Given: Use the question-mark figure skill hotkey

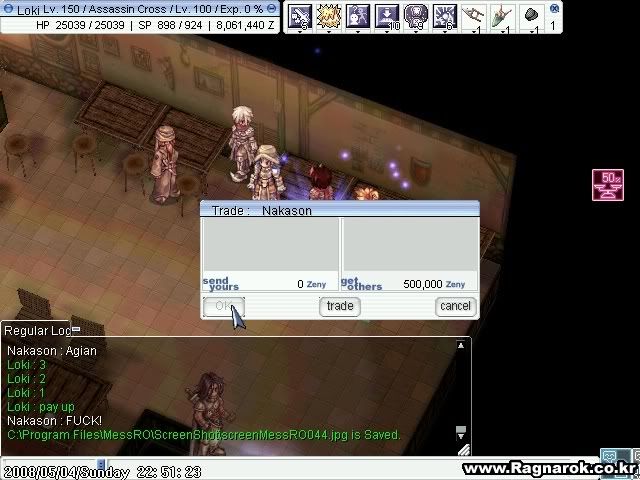Looking at the screenshot, I should coord(358,16).
